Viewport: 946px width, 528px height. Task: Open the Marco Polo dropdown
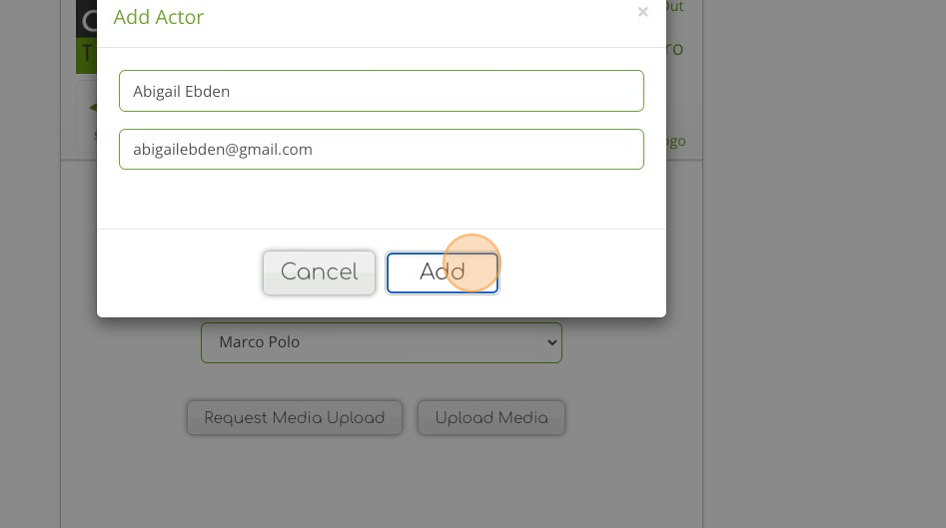(x=381, y=342)
